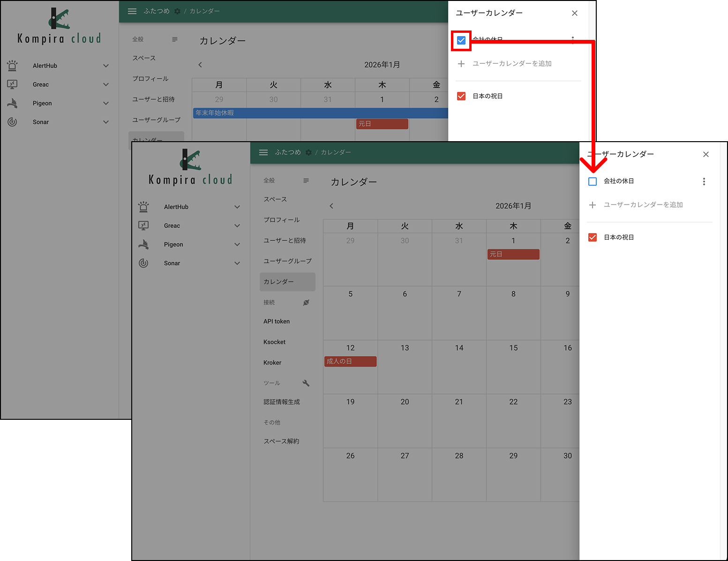Expand the Sonar section chevron
728x561 pixels.
tap(238, 263)
